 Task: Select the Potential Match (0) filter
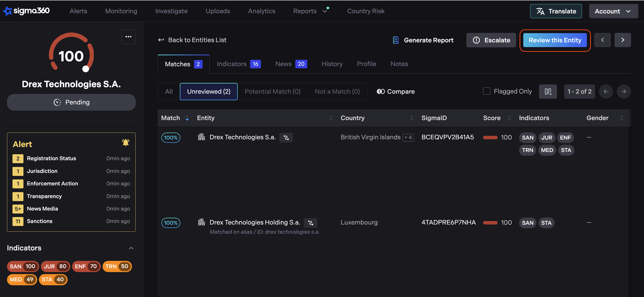pos(272,91)
